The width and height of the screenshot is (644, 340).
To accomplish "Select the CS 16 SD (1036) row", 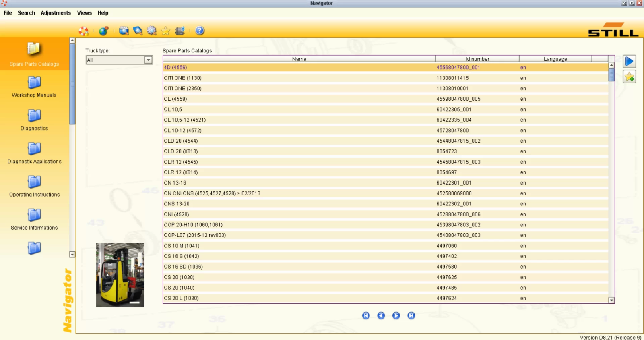I will coord(386,267).
